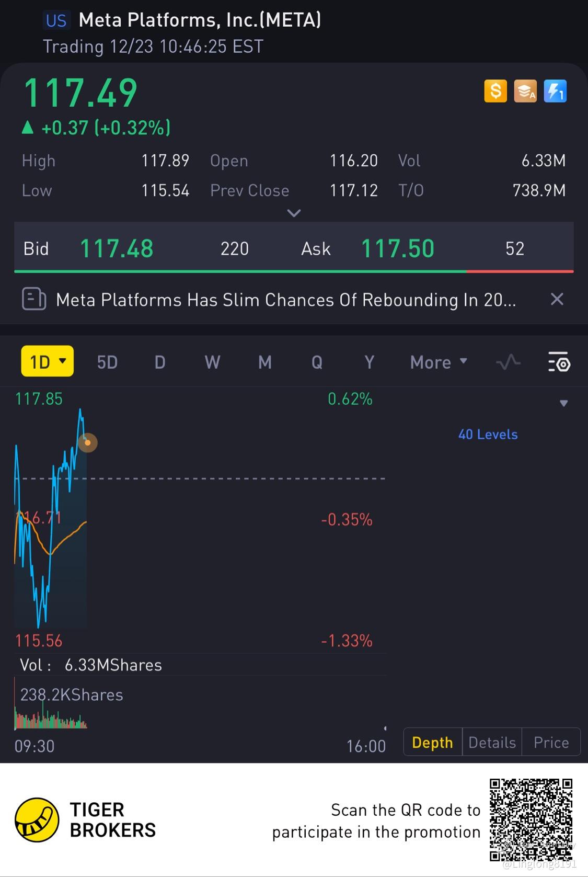Select the Depth tab
588x877 pixels.
pyautogui.click(x=433, y=742)
